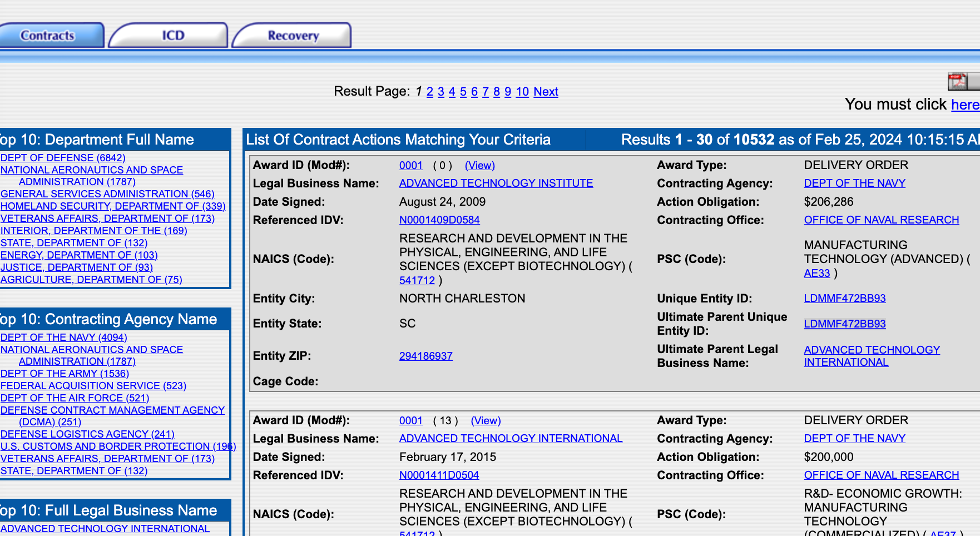Open Entity ZIP 294186937 link
The width and height of the screenshot is (980, 536).
click(426, 356)
